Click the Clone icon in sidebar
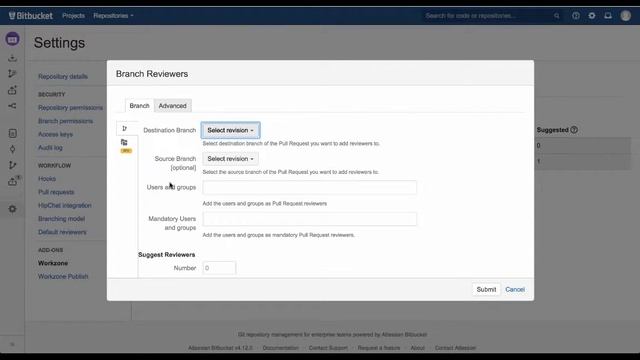The width and height of the screenshot is (640, 360). click(x=12, y=58)
